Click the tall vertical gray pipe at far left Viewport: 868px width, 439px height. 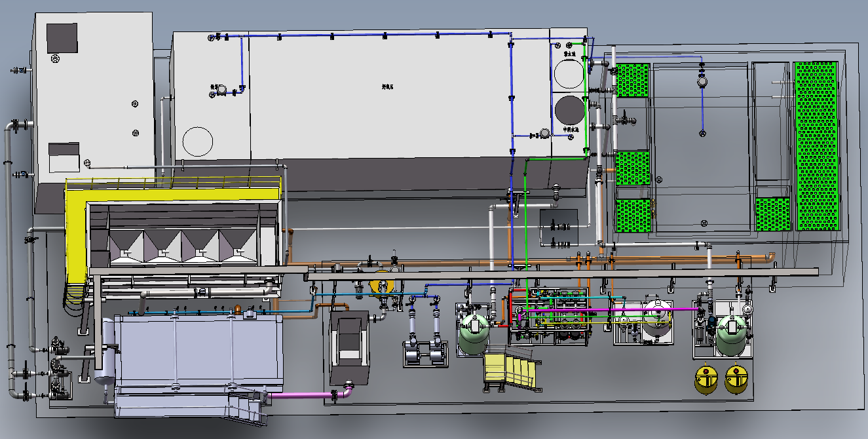tap(9, 262)
